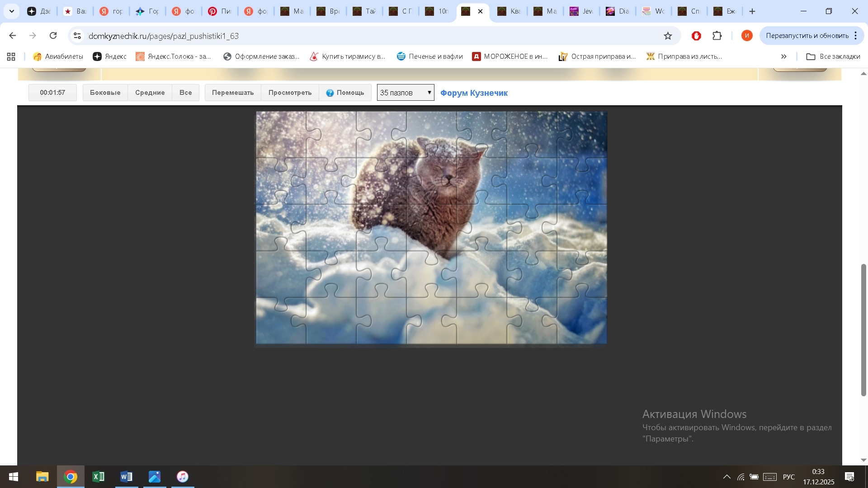Switch to the Pinterest tab
The image size is (868, 488).
pos(220,11)
